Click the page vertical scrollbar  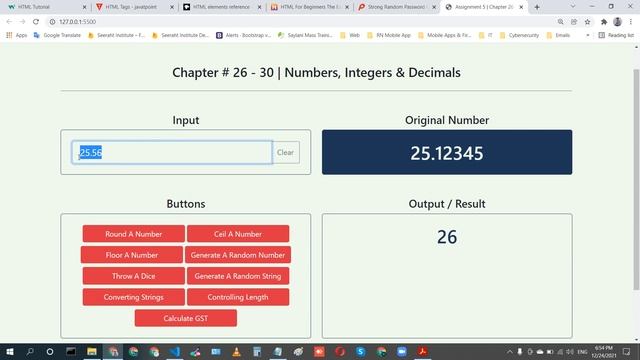point(636,180)
